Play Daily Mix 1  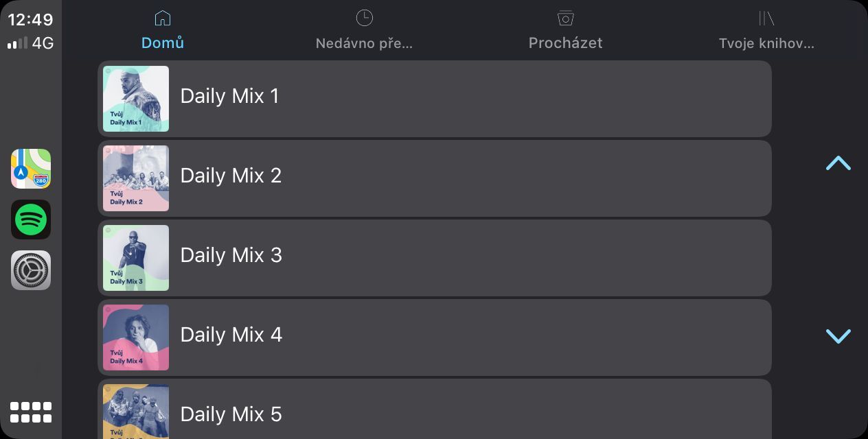435,99
